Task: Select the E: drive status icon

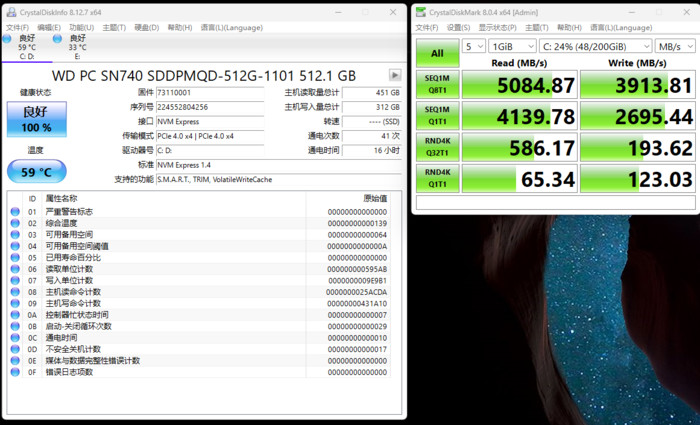Action: click(58, 42)
